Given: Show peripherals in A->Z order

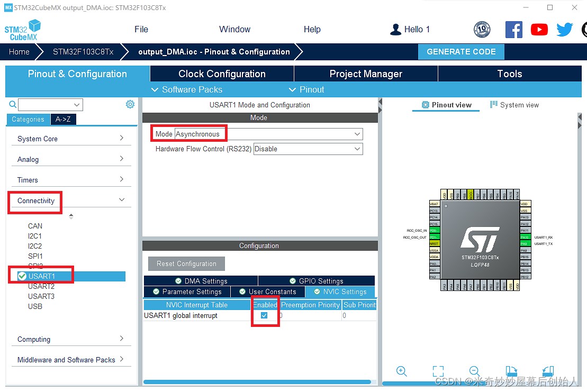Looking at the screenshot, I should [64, 120].
